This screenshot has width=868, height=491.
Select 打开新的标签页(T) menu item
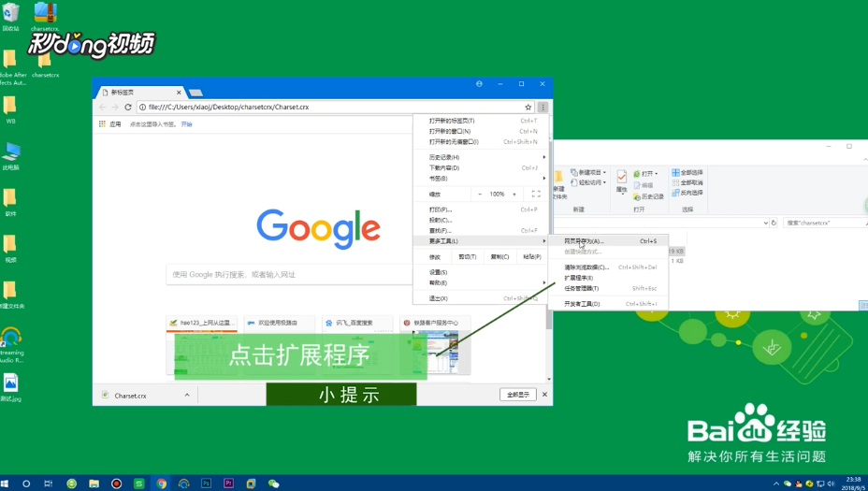point(481,121)
